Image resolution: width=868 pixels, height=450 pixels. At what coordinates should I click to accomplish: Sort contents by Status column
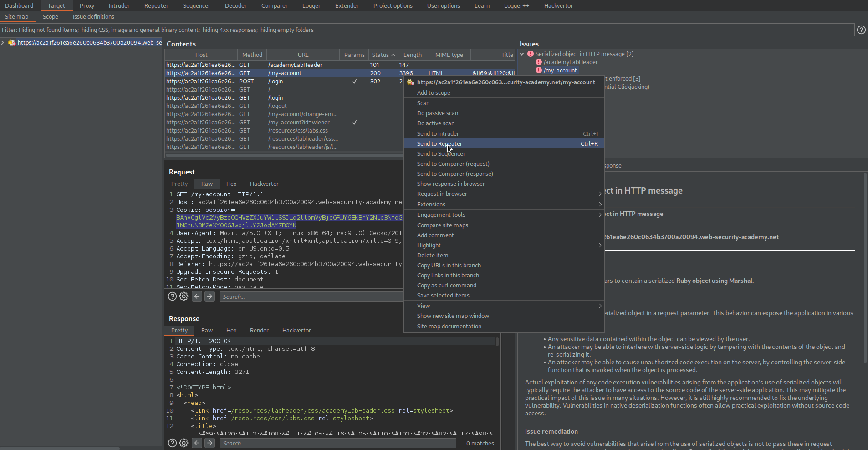coord(383,55)
